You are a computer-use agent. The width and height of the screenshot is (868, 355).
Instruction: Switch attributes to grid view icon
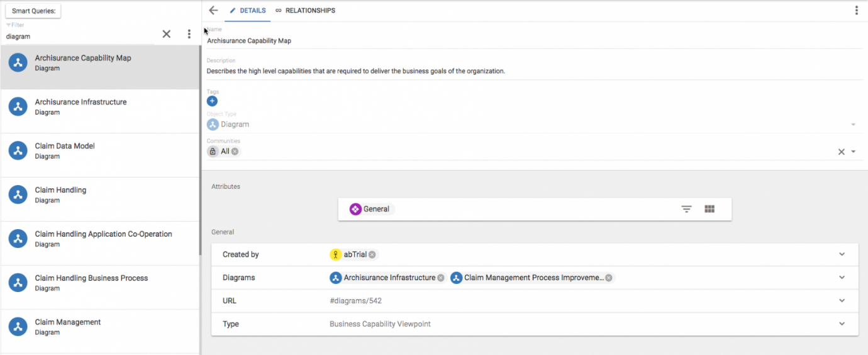coord(709,209)
